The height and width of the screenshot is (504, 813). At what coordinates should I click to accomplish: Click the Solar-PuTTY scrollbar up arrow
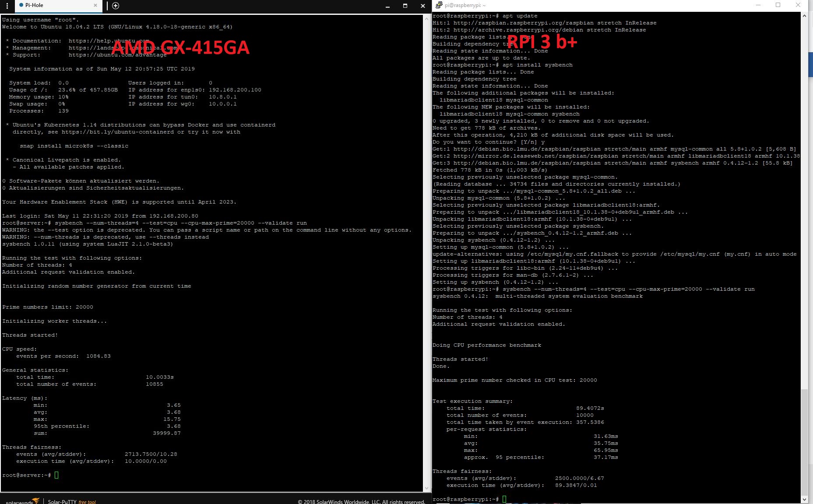(x=426, y=18)
